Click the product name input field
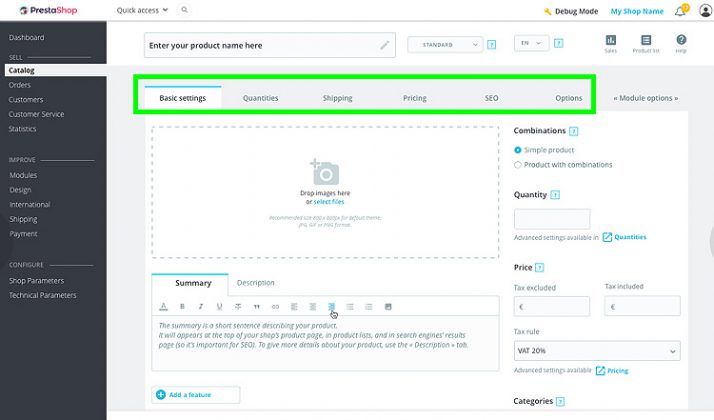 click(x=262, y=46)
